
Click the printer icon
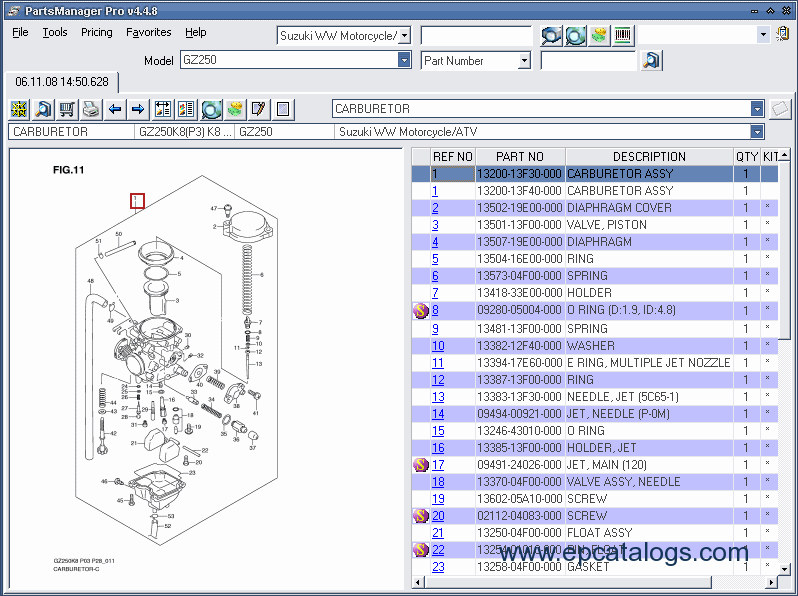tap(91, 109)
